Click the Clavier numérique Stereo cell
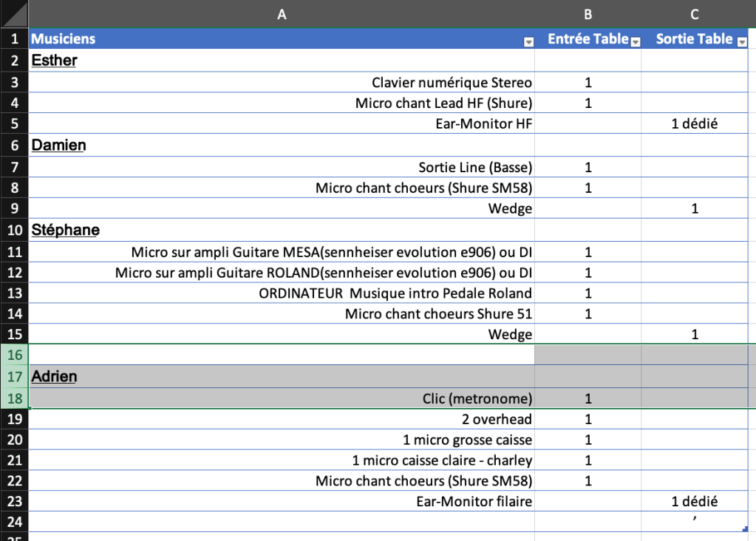Image resolution: width=756 pixels, height=541 pixels. point(452,83)
